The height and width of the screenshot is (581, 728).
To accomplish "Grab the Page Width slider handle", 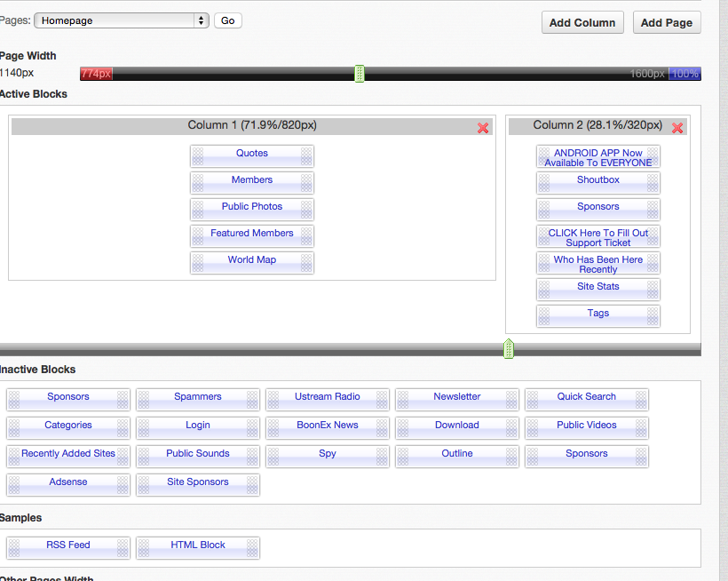I will coord(360,74).
